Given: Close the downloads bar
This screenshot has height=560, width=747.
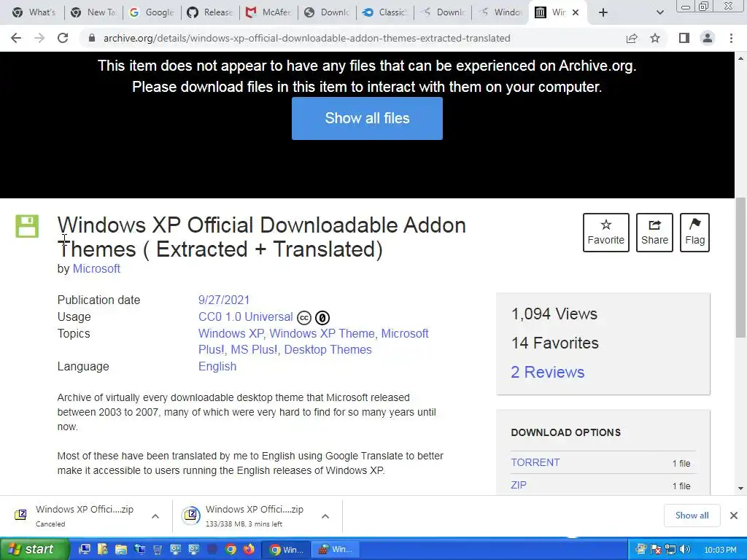Looking at the screenshot, I should pyautogui.click(x=734, y=516).
